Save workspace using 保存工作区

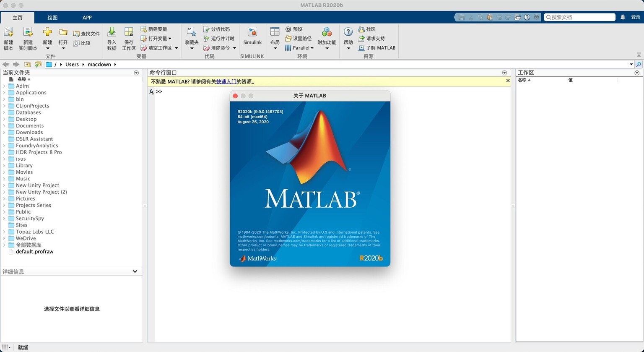pos(129,38)
